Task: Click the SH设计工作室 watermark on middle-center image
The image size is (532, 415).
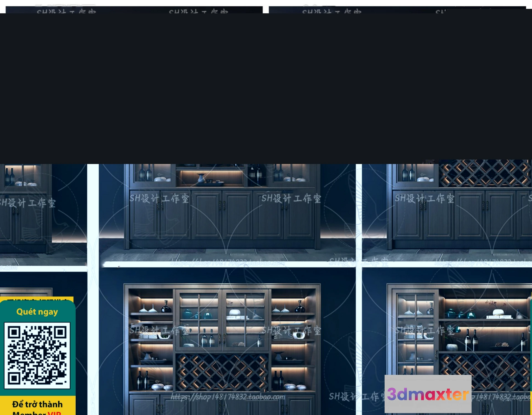Action: point(159,198)
